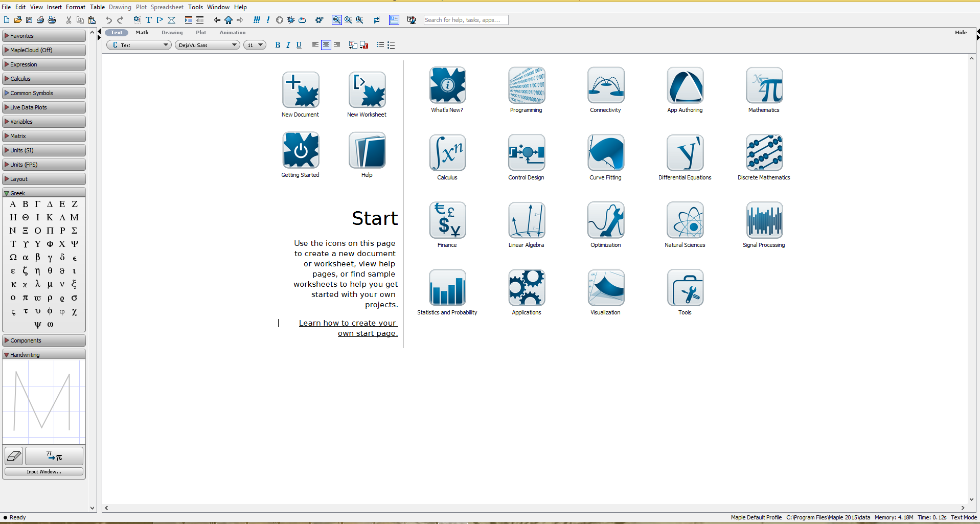Open the What's New? icon
Image resolution: width=980 pixels, height=524 pixels.
click(x=447, y=85)
